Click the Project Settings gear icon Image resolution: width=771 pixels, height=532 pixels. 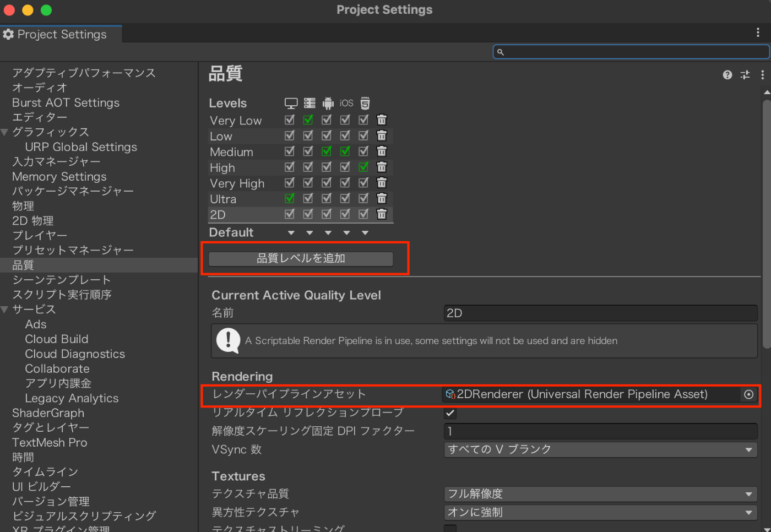[x=8, y=34]
